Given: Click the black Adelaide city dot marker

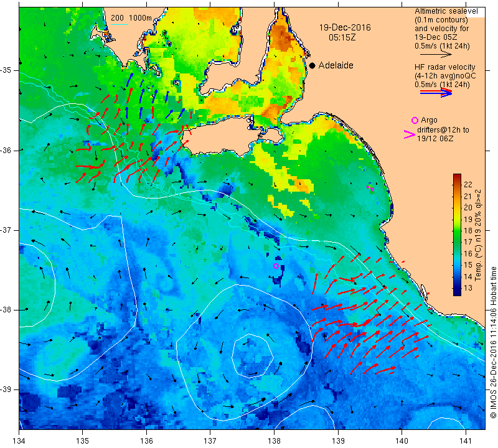Looking at the screenshot, I should tap(312, 65).
